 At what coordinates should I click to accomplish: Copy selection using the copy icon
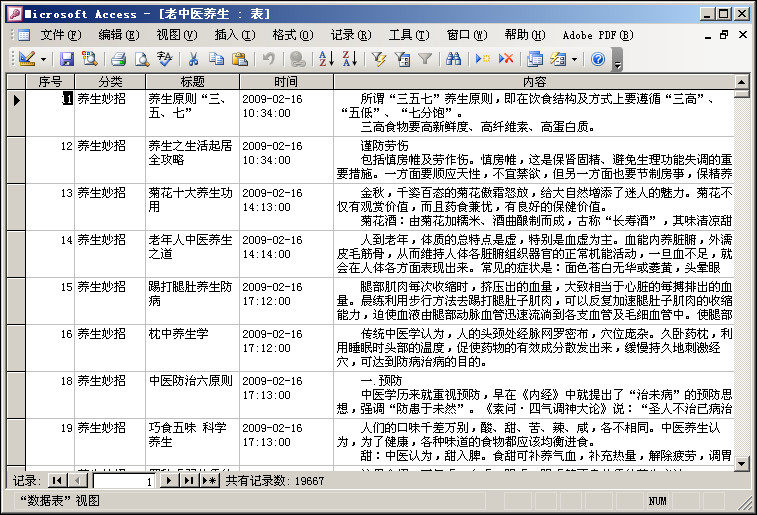click(x=216, y=59)
